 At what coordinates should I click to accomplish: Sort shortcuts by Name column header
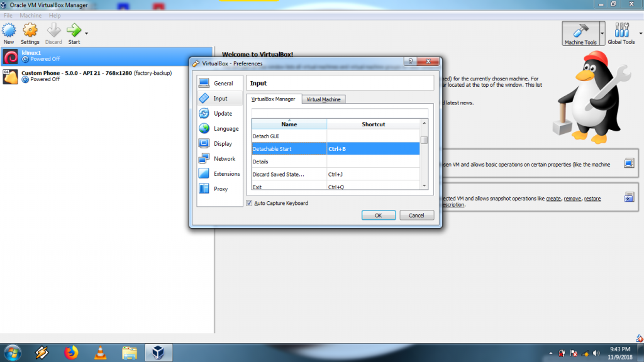point(289,124)
